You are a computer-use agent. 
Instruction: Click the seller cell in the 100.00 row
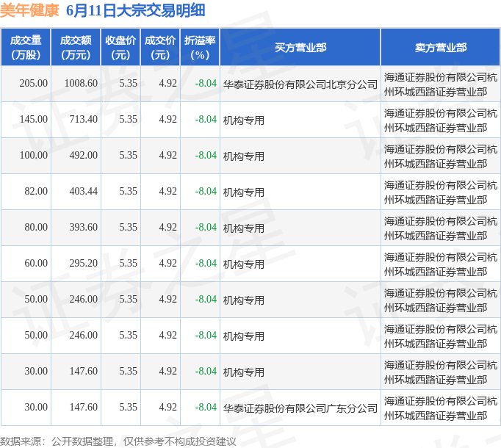tap(441, 156)
